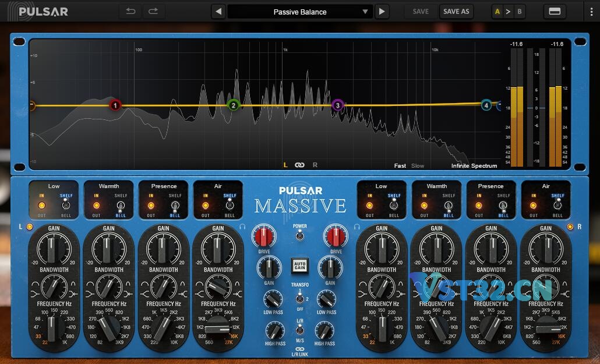Flip left channel Warmth Shelf/Bell switch
600x364 pixels.
click(x=121, y=206)
